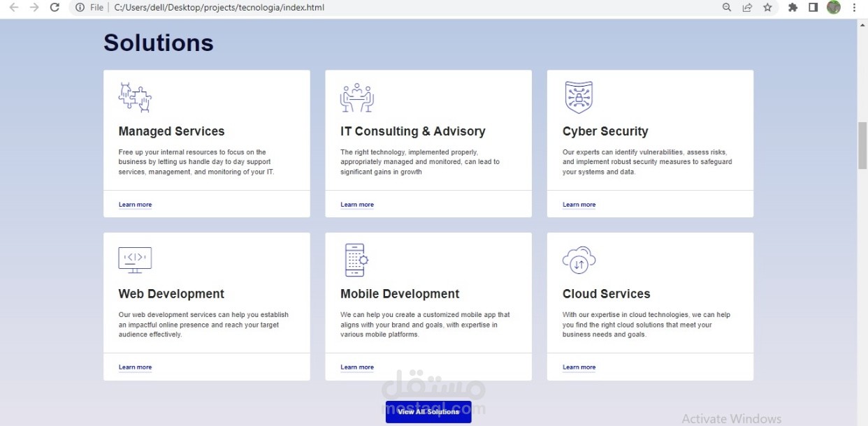
Task: Click Learn more under Web Development
Action: [135, 367]
